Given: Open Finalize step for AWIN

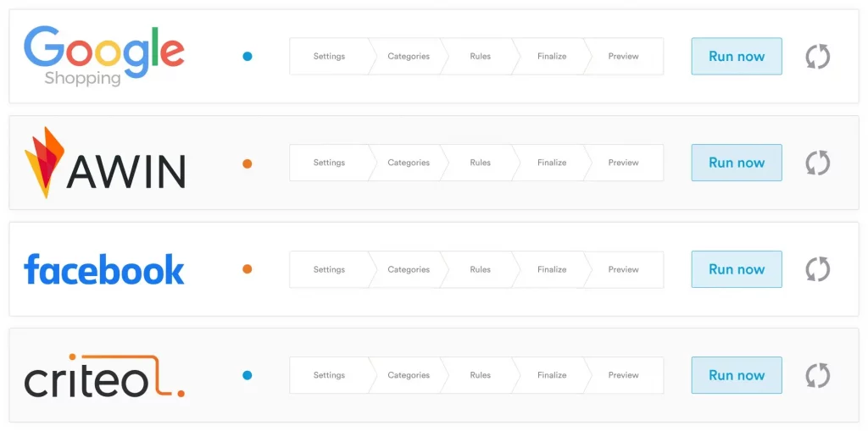Looking at the screenshot, I should pos(552,163).
